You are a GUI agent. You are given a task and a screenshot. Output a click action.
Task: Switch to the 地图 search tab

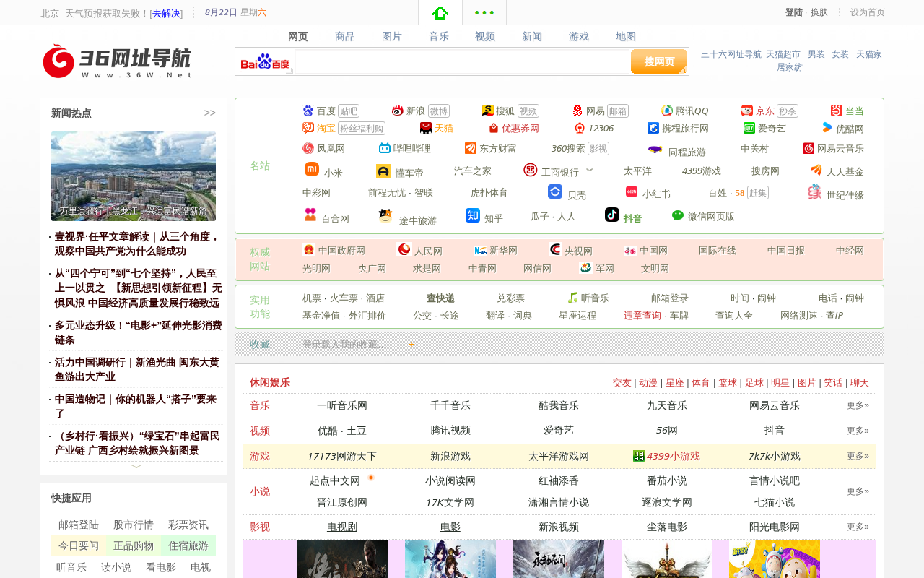click(x=626, y=37)
